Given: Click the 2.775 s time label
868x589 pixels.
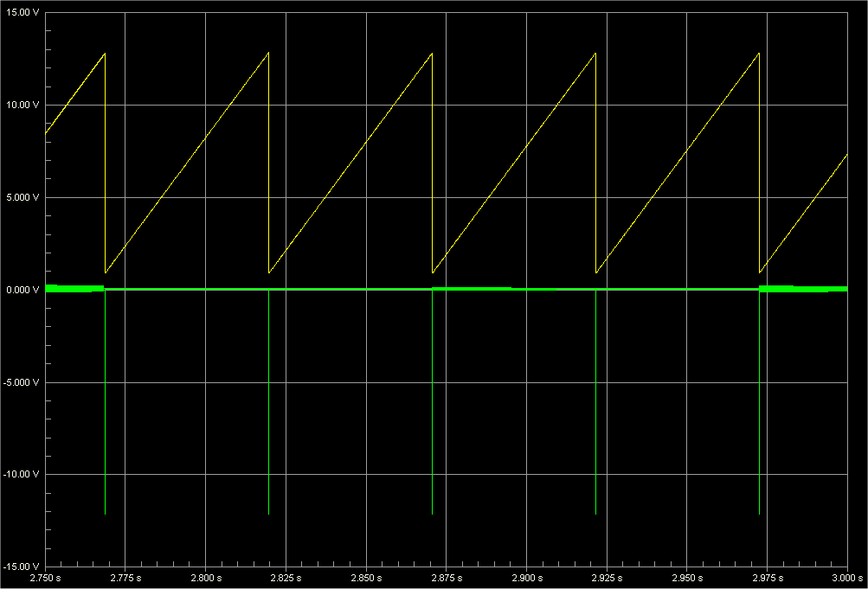Looking at the screenshot, I should click(125, 578).
